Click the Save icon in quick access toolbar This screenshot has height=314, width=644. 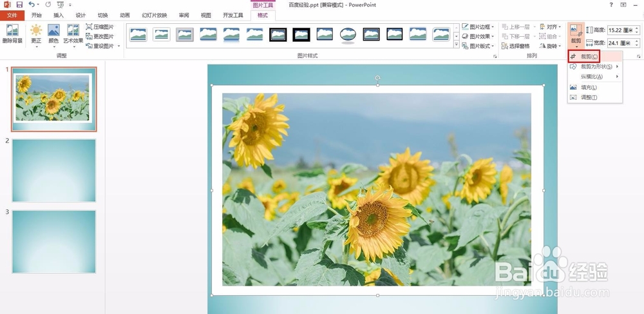point(19,5)
